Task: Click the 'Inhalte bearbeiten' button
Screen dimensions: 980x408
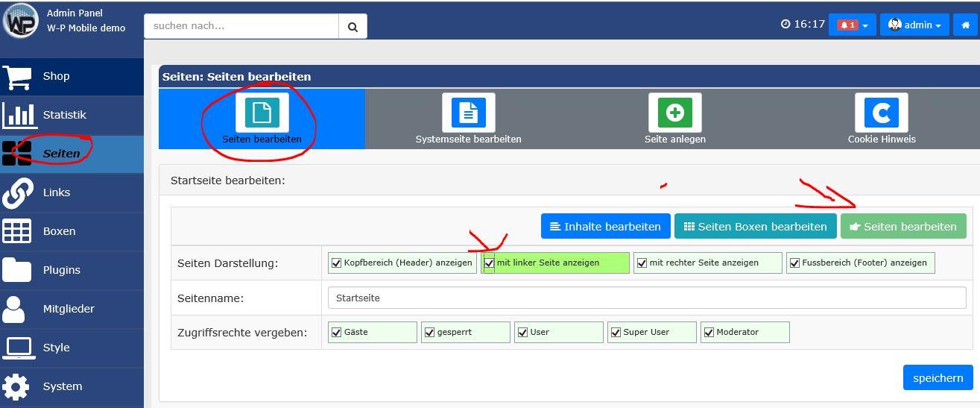Action: pyautogui.click(x=605, y=226)
